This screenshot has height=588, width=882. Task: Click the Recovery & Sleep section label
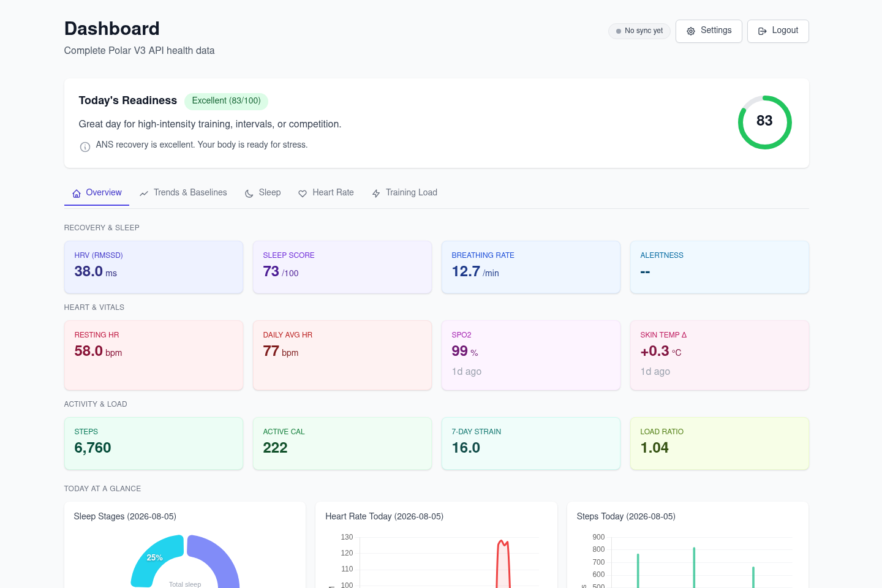pyautogui.click(x=102, y=228)
